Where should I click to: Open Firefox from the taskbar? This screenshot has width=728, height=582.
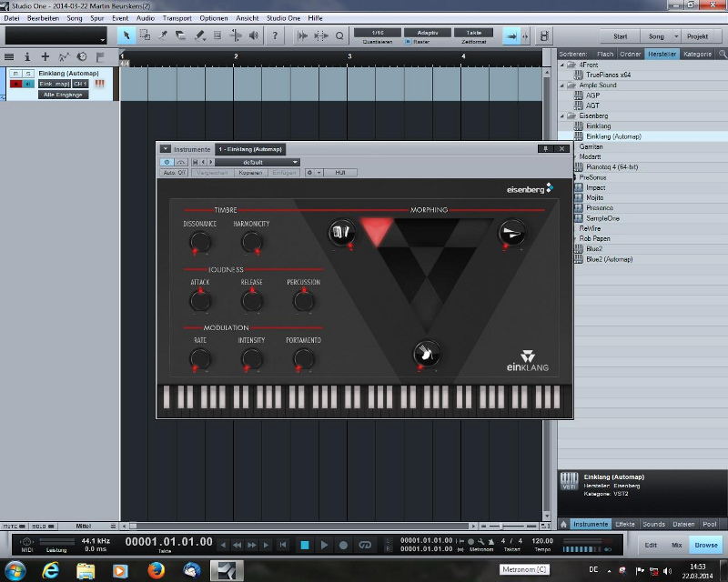click(156, 570)
